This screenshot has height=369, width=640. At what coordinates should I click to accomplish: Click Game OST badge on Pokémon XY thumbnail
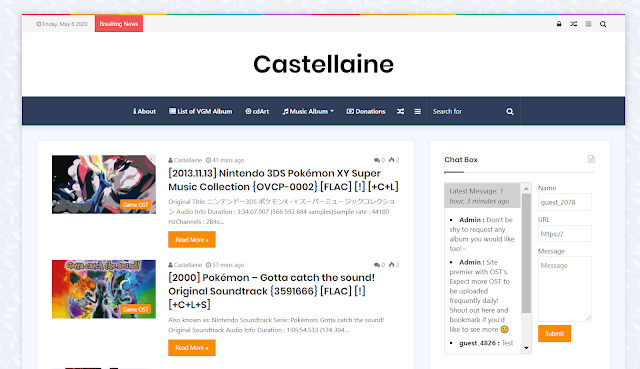136,205
